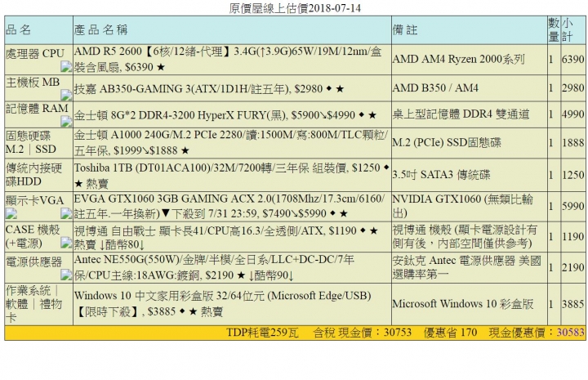588x380 pixels.
Task: Select the CASE 機殼(+電源) category cell
Action: tap(39, 237)
